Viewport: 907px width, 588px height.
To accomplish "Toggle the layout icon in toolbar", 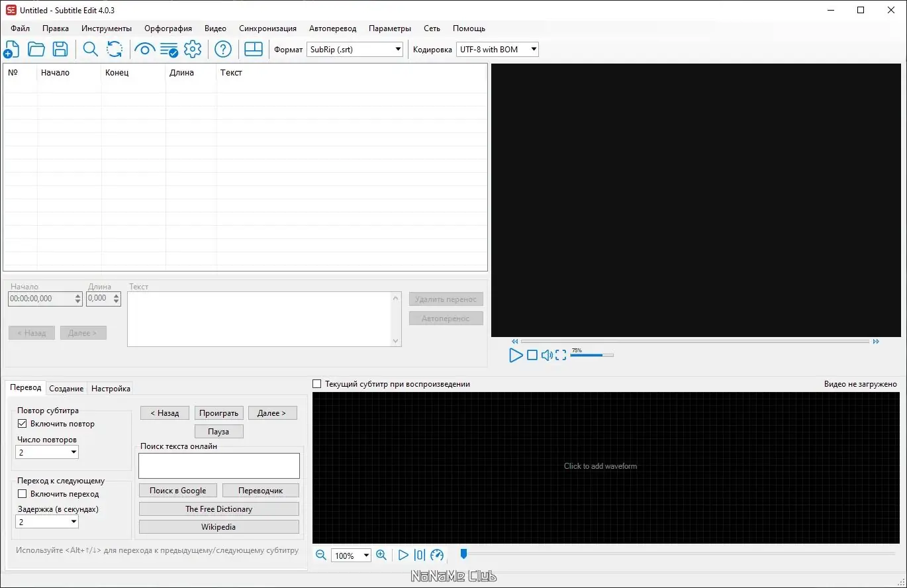I will pyautogui.click(x=254, y=49).
